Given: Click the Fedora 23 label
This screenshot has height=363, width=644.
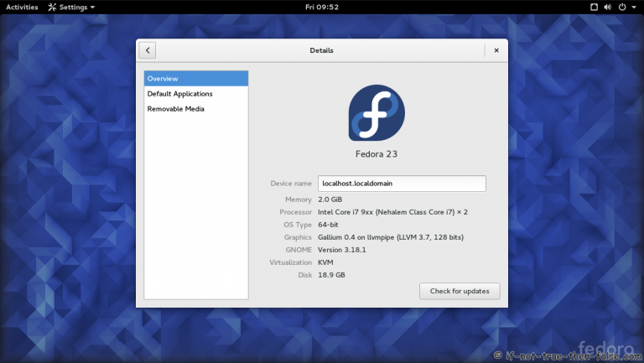Looking at the screenshot, I should coord(377,154).
